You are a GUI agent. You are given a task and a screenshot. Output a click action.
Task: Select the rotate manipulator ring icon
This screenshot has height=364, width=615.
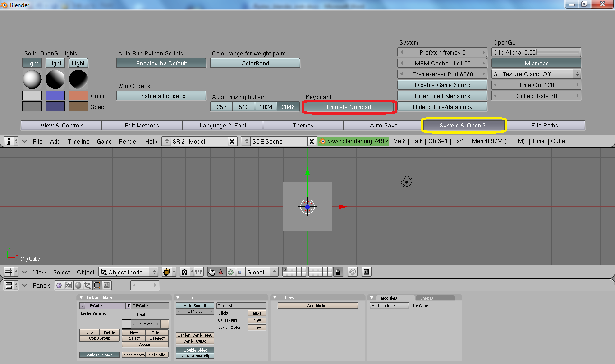click(x=230, y=272)
